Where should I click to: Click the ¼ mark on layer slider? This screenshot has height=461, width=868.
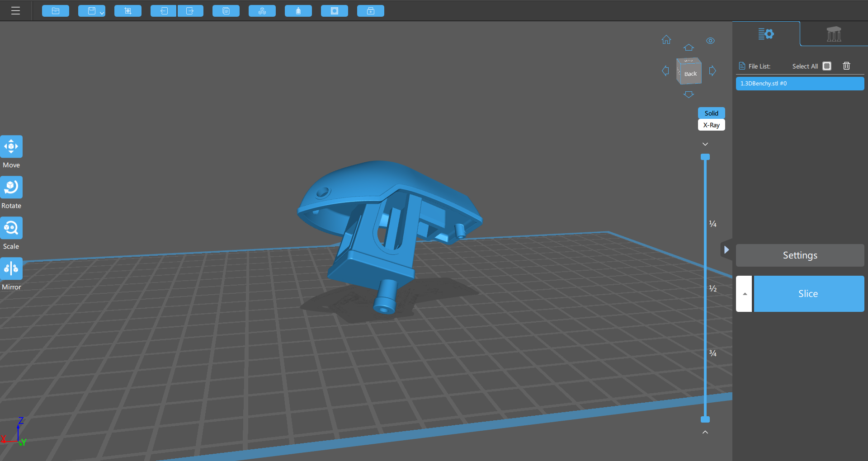(712, 224)
